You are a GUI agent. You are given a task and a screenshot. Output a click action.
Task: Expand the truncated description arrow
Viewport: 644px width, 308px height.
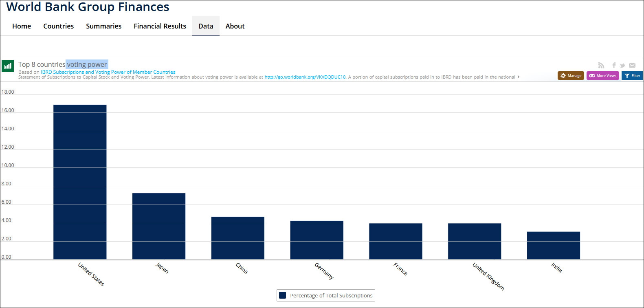pyautogui.click(x=519, y=77)
